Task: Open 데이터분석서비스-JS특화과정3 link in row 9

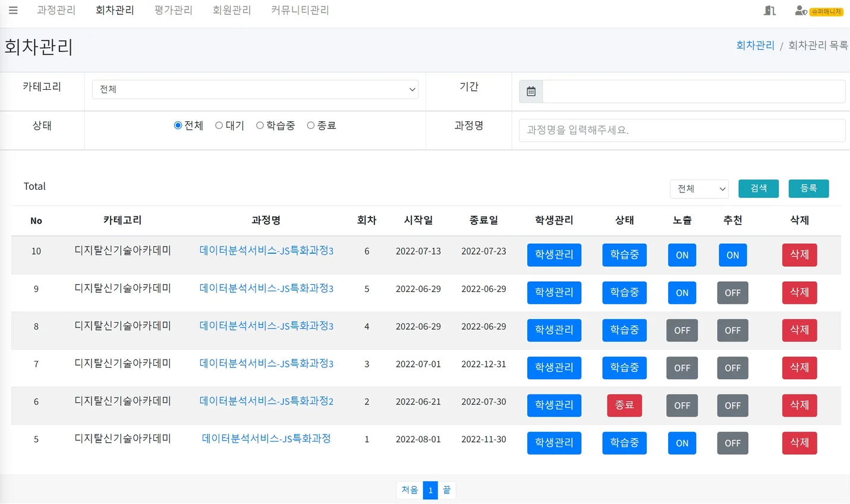Action: (266, 288)
